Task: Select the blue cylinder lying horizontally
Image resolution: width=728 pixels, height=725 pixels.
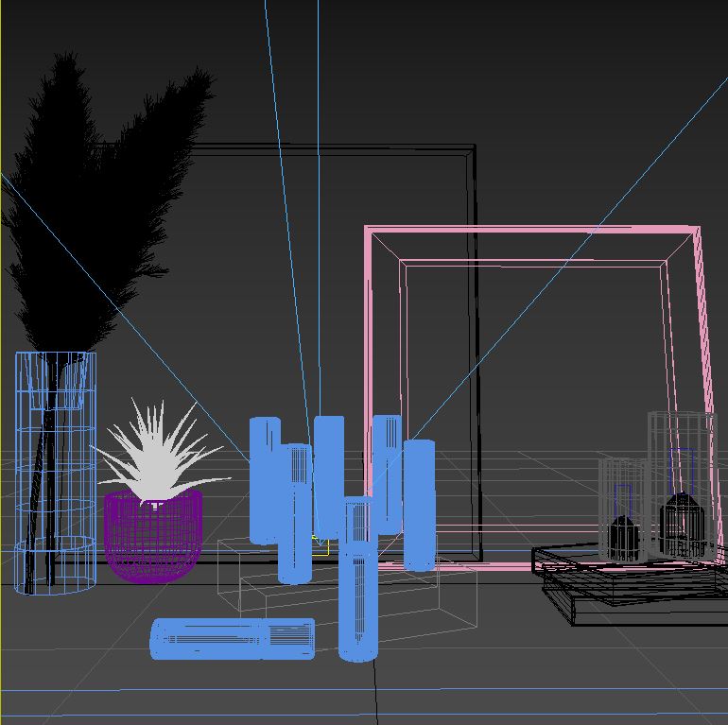Action: (232, 638)
